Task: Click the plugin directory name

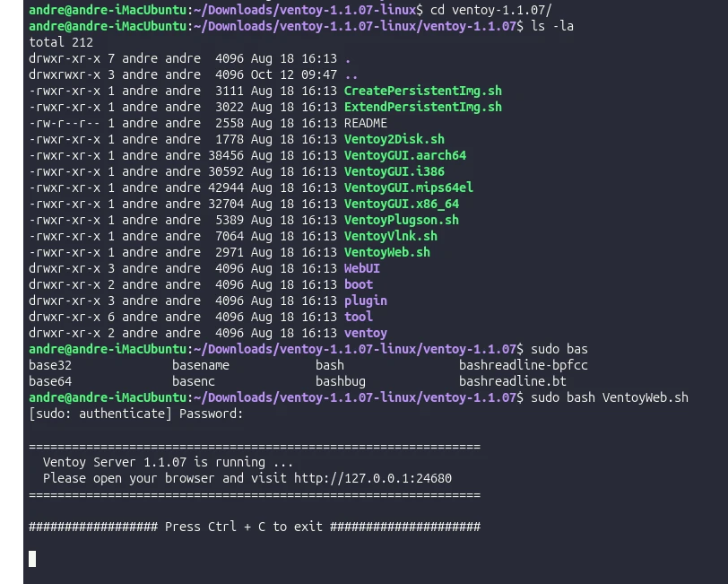Action: (366, 301)
